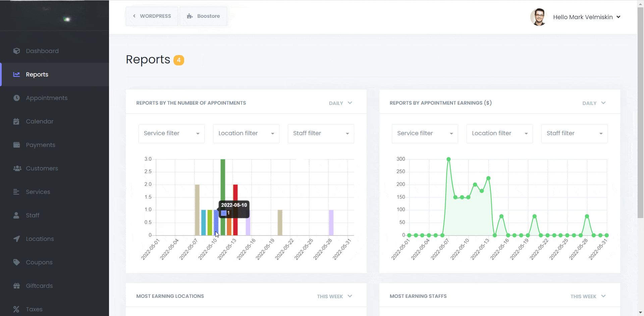Open Hello Mark Velmiskin user menu
The width and height of the screenshot is (644, 316).
pos(586,17)
